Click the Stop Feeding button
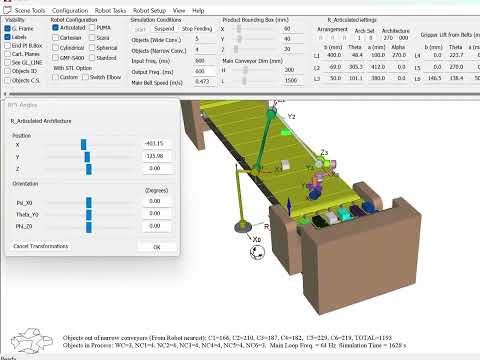Screen dimensions: 480x360 (197, 29)
